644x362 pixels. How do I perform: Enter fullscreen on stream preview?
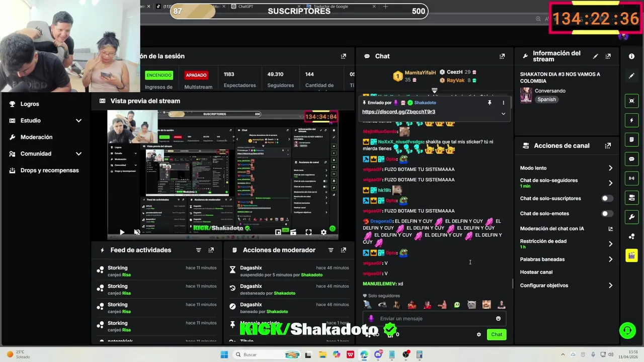[308, 232]
